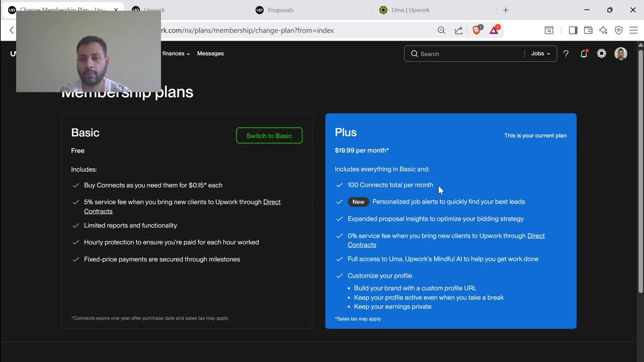The width and height of the screenshot is (644, 362).
Task: Open the user profile avatar menu
Action: [621, 54]
